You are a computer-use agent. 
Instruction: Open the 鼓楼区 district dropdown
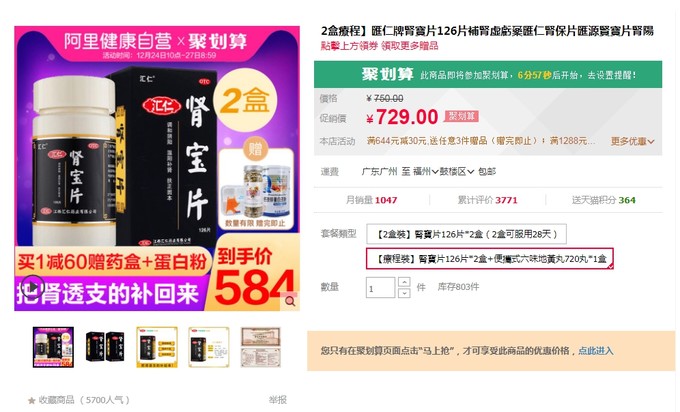pos(457,172)
